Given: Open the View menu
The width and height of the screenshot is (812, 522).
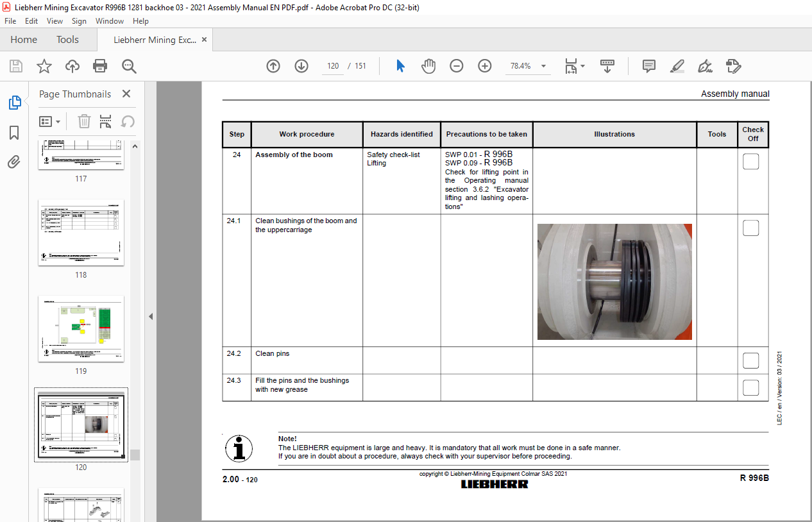Looking at the screenshot, I should point(55,21).
